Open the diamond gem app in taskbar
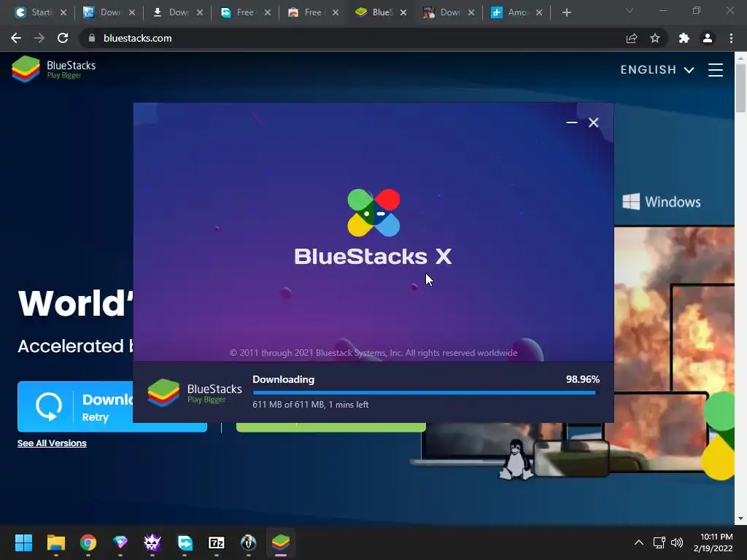The width and height of the screenshot is (747, 560). coord(120,542)
